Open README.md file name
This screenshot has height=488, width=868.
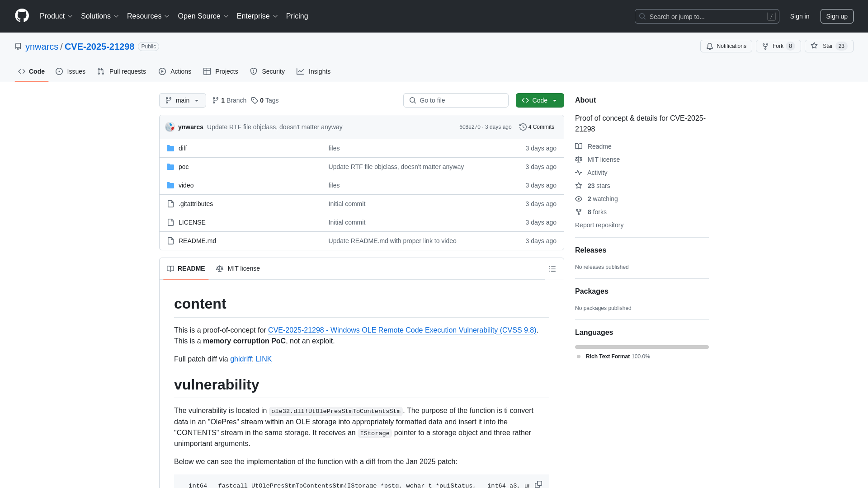(x=197, y=241)
